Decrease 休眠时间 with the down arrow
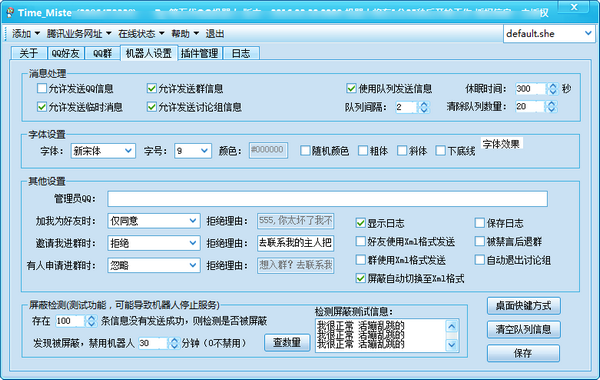 (x=553, y=92)
